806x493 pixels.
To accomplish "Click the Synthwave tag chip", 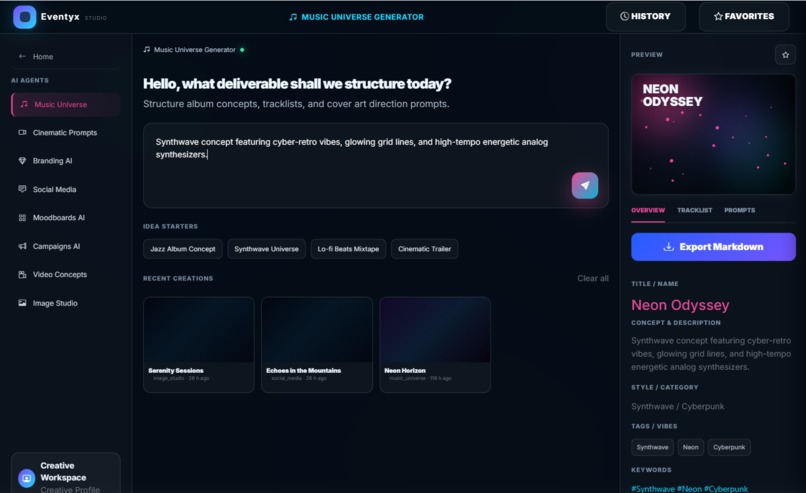I will (x=652, y=447).
